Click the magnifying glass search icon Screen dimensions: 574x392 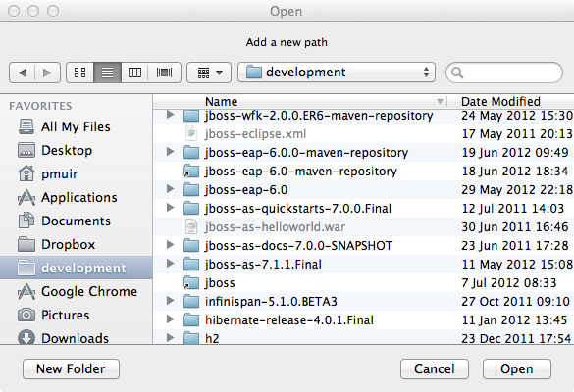457,73
